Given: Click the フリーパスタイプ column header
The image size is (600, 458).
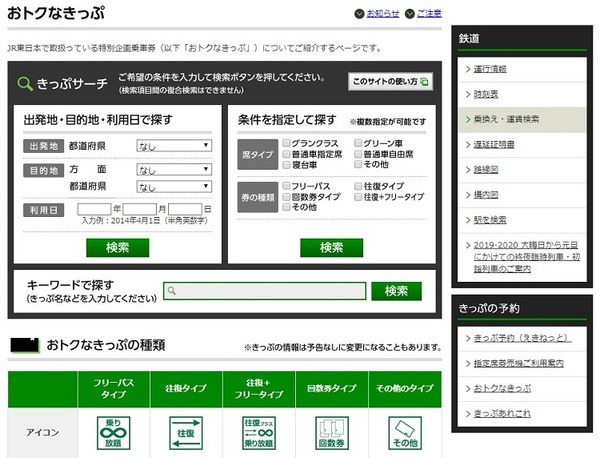Looking at the screenshot, I should coord(114,389).
